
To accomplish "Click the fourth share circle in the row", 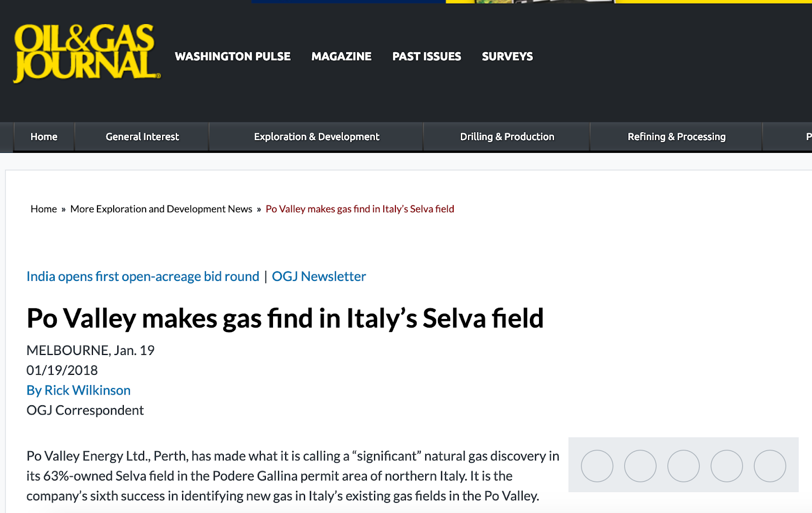I will [727, 466].
